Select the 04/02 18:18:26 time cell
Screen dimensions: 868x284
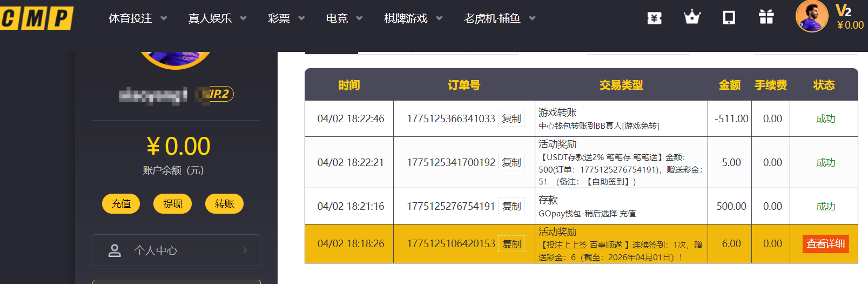point(351,244)
